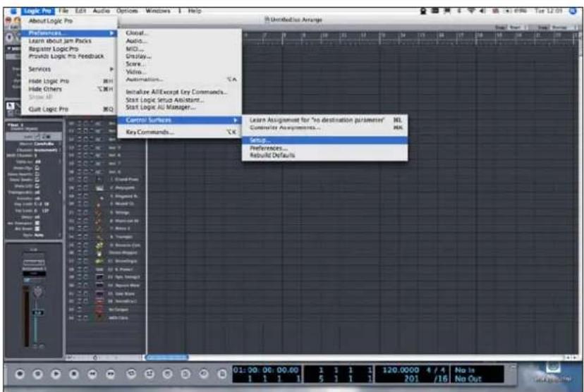
Task: Toggle the Metronome click transport button
Action: pos(221,374)
